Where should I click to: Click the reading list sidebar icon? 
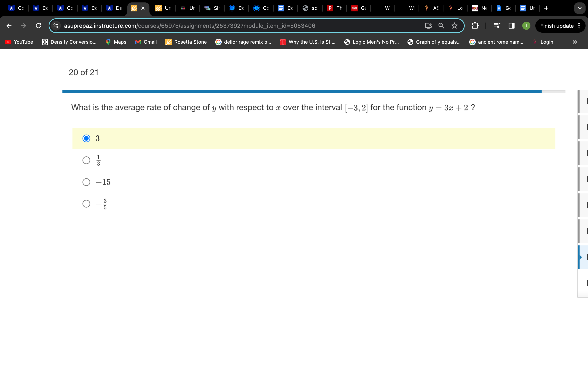tap(511, 26)
